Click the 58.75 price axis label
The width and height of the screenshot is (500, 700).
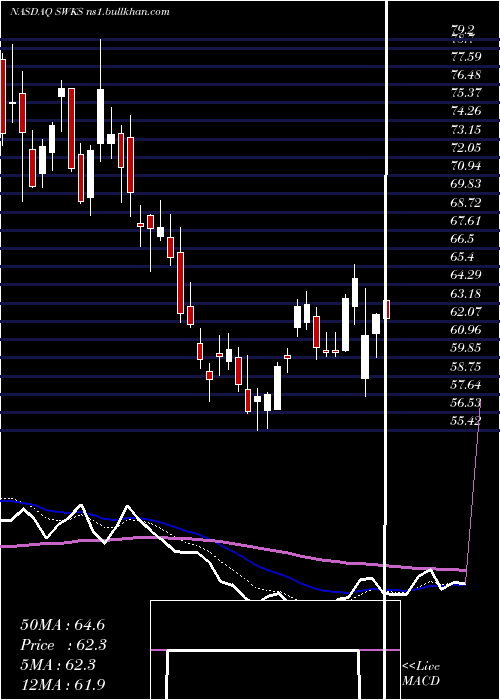[466, 367]
